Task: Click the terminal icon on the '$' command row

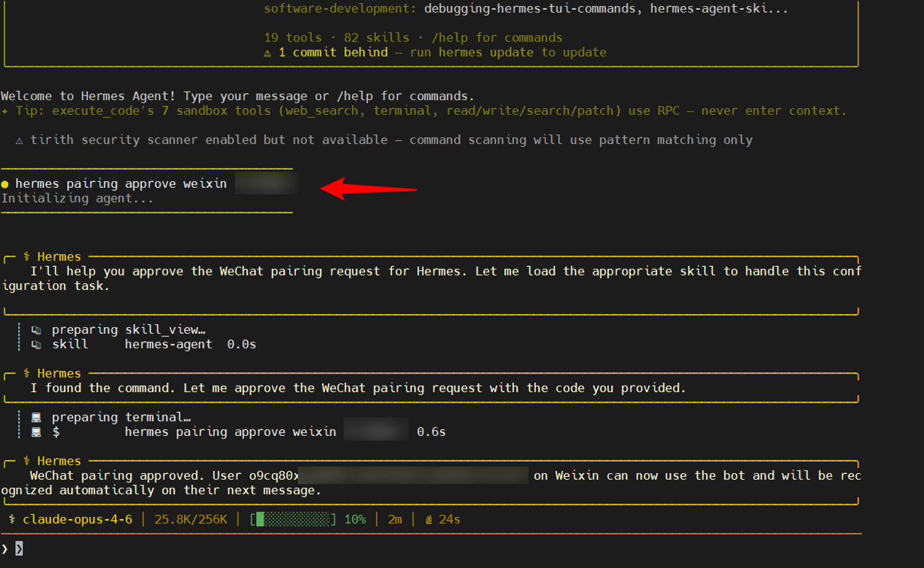Action: coord(36,432)
